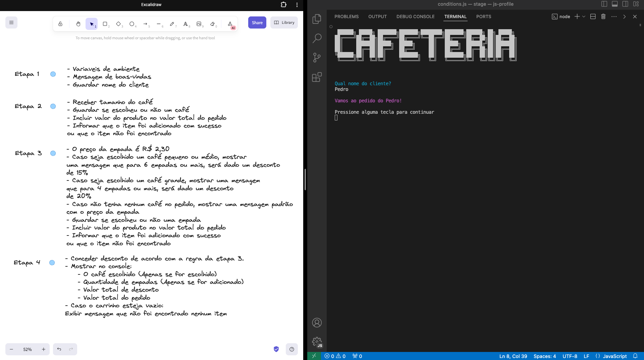The height and width of the screenshot is (360, 644).
Task: Select the Eraser tool
Action: pyautogui.click(x=212, y=24)
